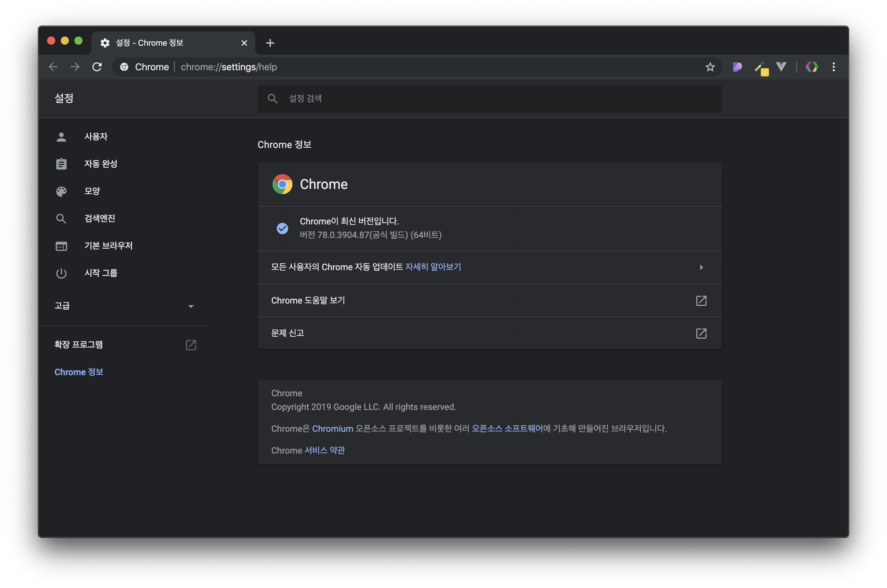Bookmark this page with the star icon
Image resolution: width=887 pixels, height=588 pixels.
coord(710,67)
